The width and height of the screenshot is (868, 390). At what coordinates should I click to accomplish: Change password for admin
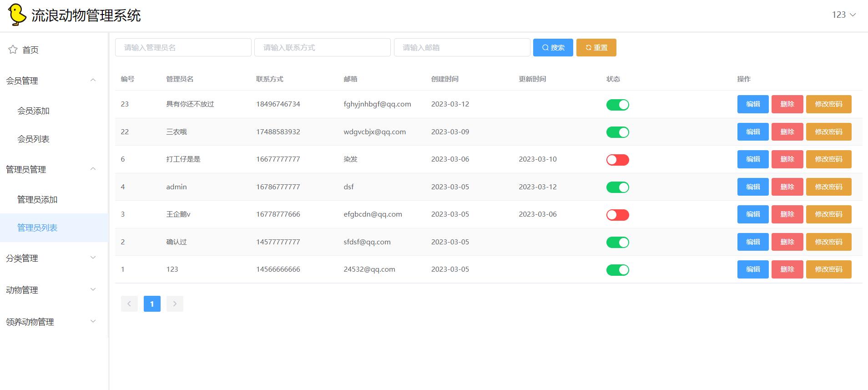tap(828, 187)
